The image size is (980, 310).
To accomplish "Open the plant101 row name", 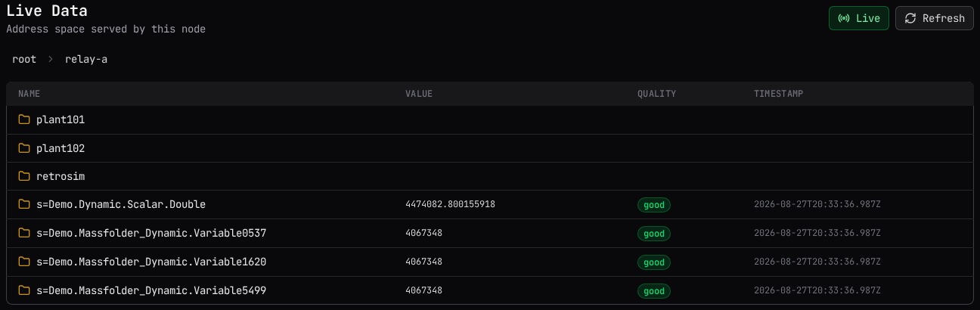I will coord(60,119).
